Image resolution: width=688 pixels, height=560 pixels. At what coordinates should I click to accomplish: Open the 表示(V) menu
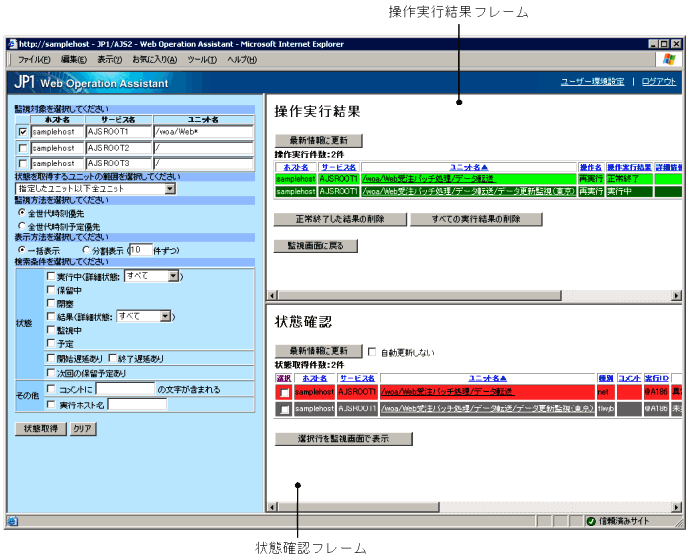pyautogui.click(x=109, y=60)
